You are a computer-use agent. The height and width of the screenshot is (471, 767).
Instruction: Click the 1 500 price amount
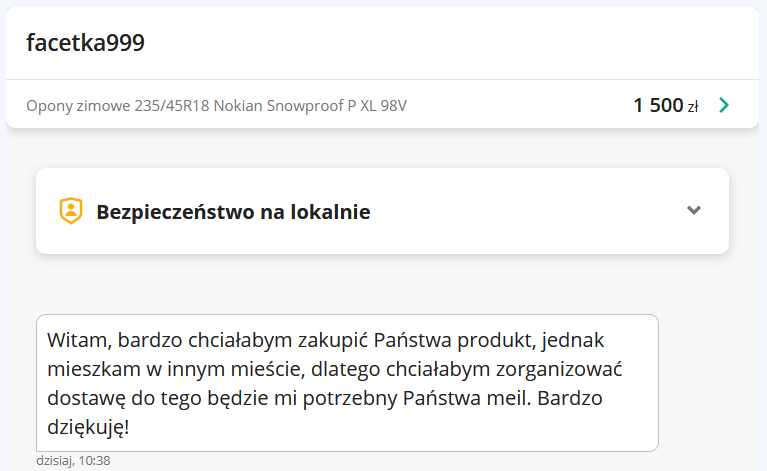pos(658,105)
